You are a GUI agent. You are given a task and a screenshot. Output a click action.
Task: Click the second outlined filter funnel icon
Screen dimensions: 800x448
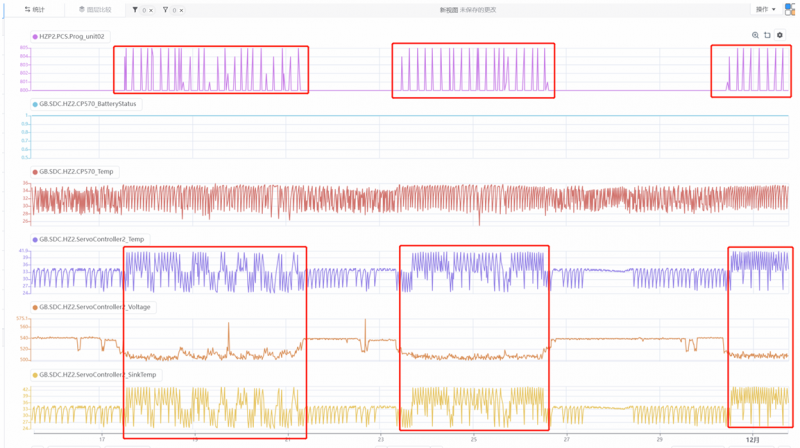(x=165, y=10)
